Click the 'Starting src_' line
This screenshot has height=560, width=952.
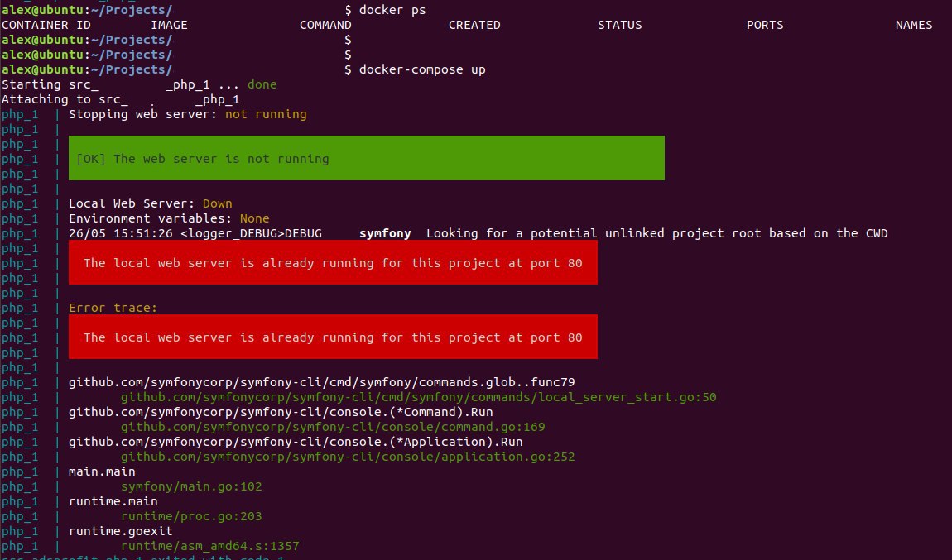pos(139,84)
